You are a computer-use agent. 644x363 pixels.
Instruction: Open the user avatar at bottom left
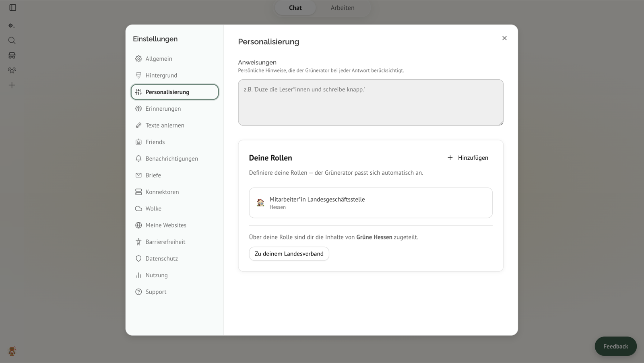click(12, 351)
